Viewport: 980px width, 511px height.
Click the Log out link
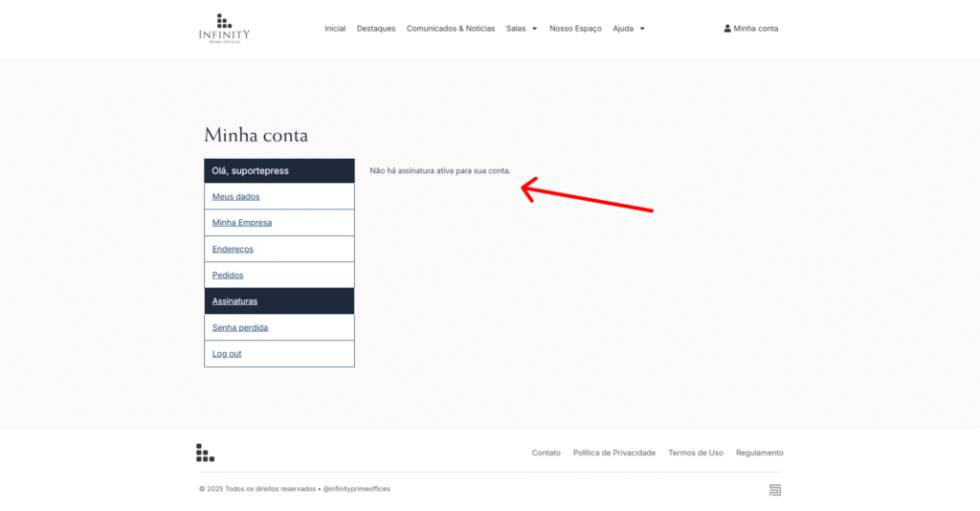[227, 353]
